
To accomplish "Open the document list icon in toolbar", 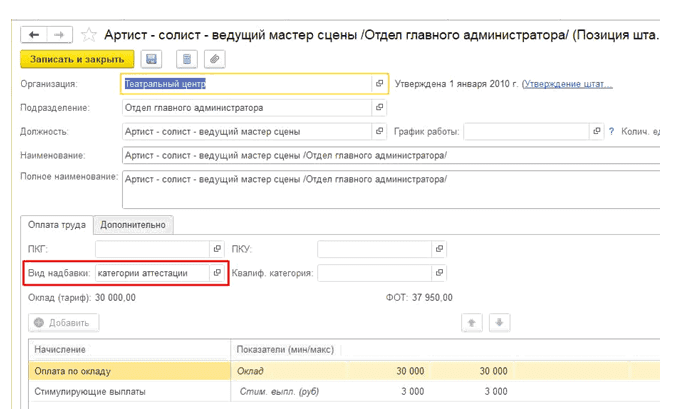I will [x=187, y=59].
